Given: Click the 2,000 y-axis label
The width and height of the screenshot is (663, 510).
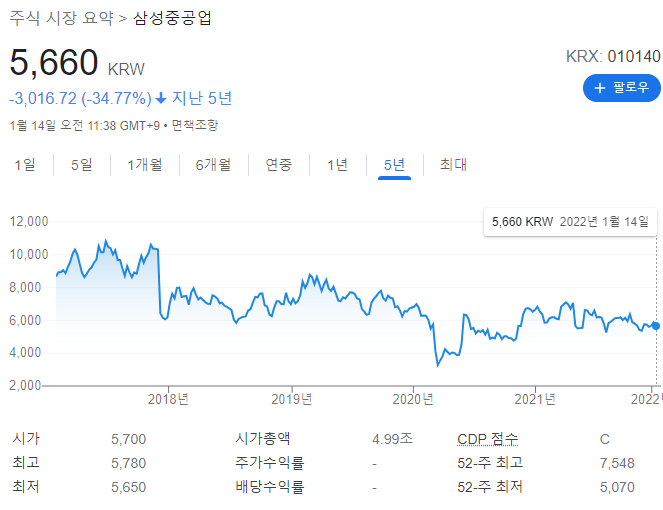Looking at the screenshot, I should [x=25, y=385].
